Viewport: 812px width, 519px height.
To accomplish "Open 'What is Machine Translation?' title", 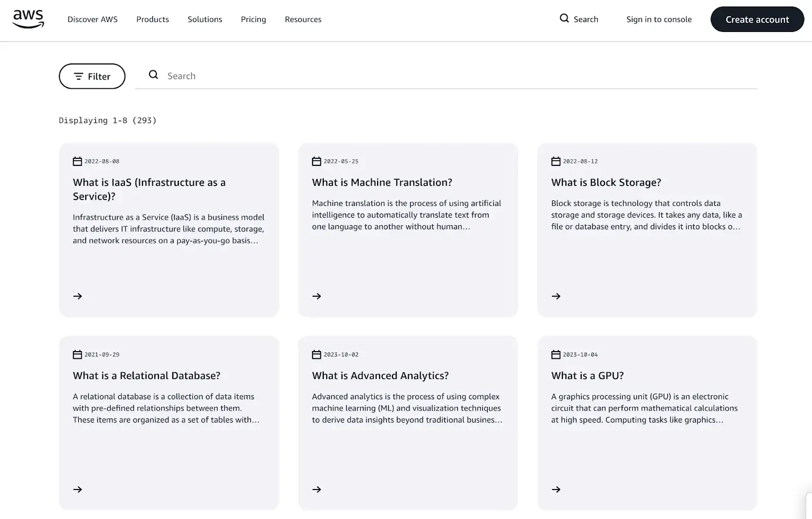I will 382,182.
